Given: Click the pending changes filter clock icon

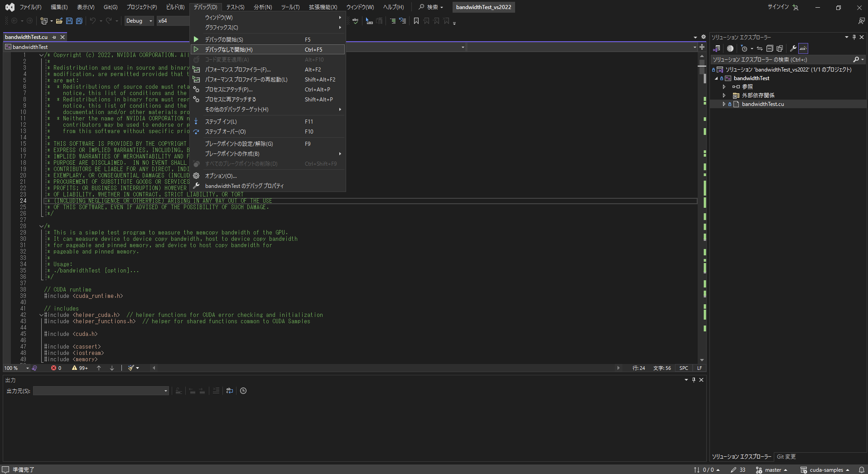Looking at the screenshot, I should [x=744, y=48].
